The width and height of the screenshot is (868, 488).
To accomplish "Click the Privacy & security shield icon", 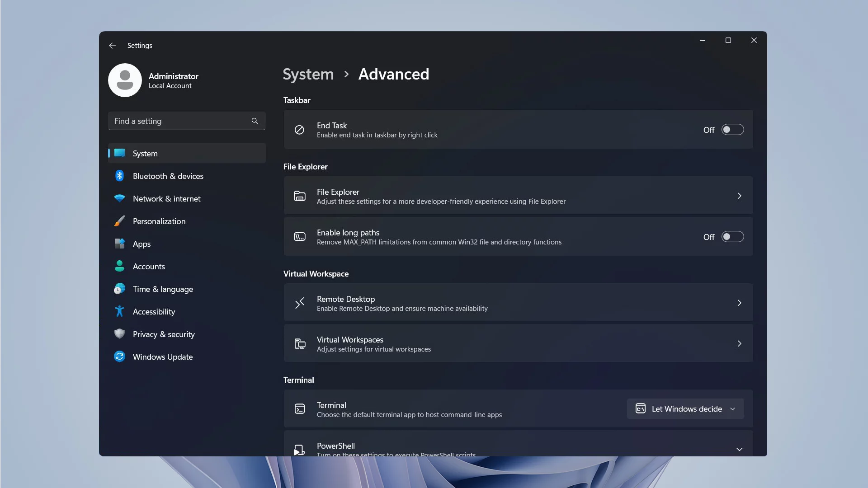I will click(x=119, y=334).
